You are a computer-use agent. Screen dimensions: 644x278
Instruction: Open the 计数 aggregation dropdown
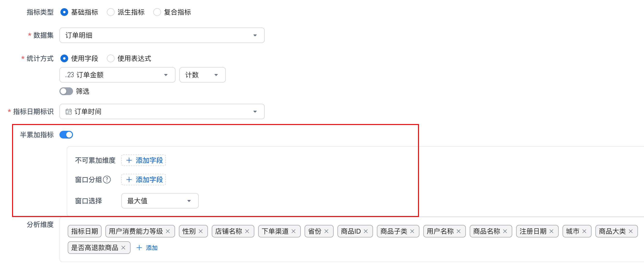point(202,75)
